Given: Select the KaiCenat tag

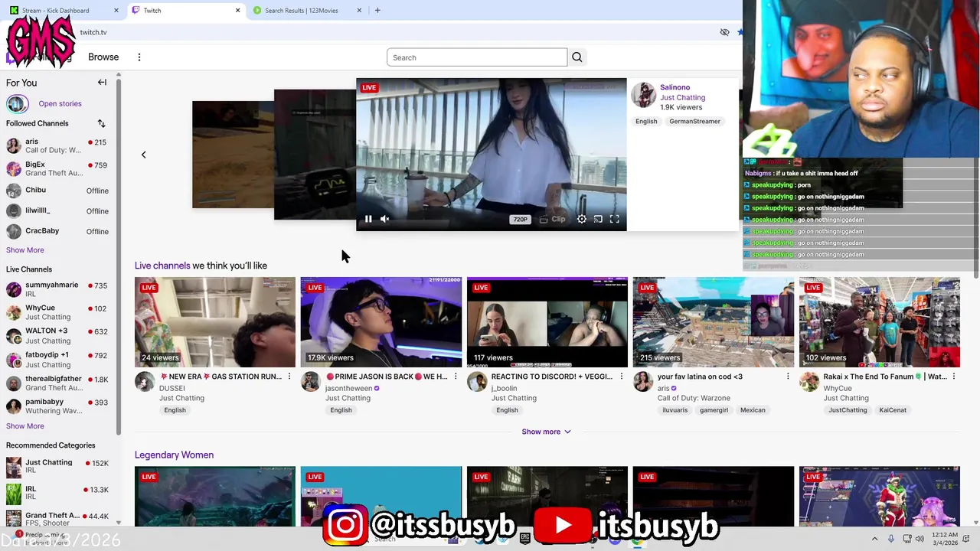Looking at the screenshot, I should tap(893, 410).
